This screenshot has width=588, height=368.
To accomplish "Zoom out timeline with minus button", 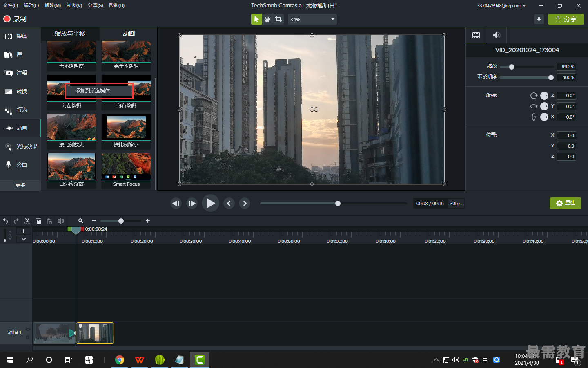I will 94,221.
